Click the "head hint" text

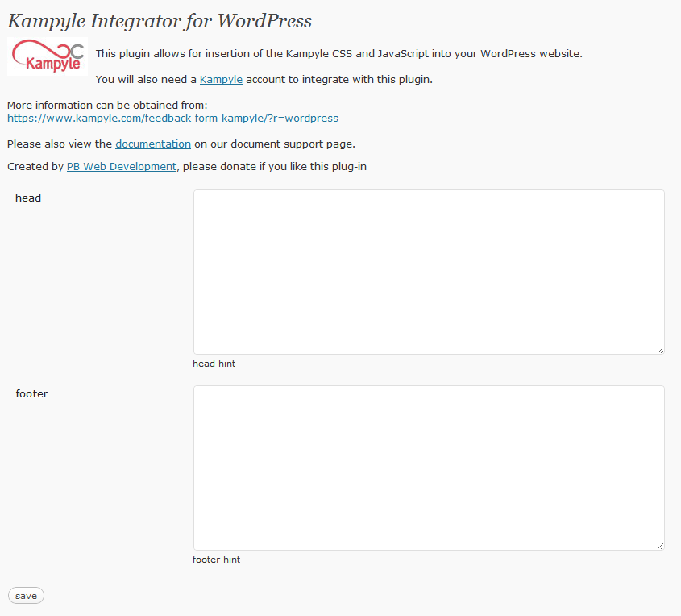(214, 364)
